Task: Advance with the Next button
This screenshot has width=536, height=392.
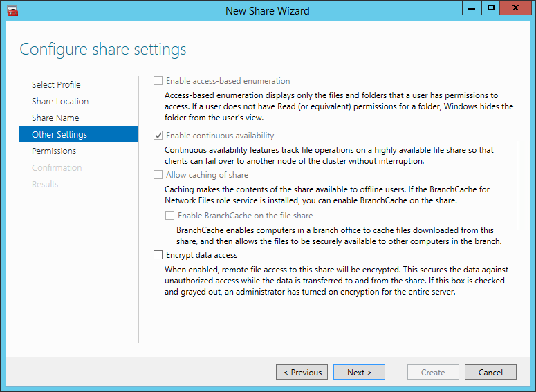Action: pos(359,372)
